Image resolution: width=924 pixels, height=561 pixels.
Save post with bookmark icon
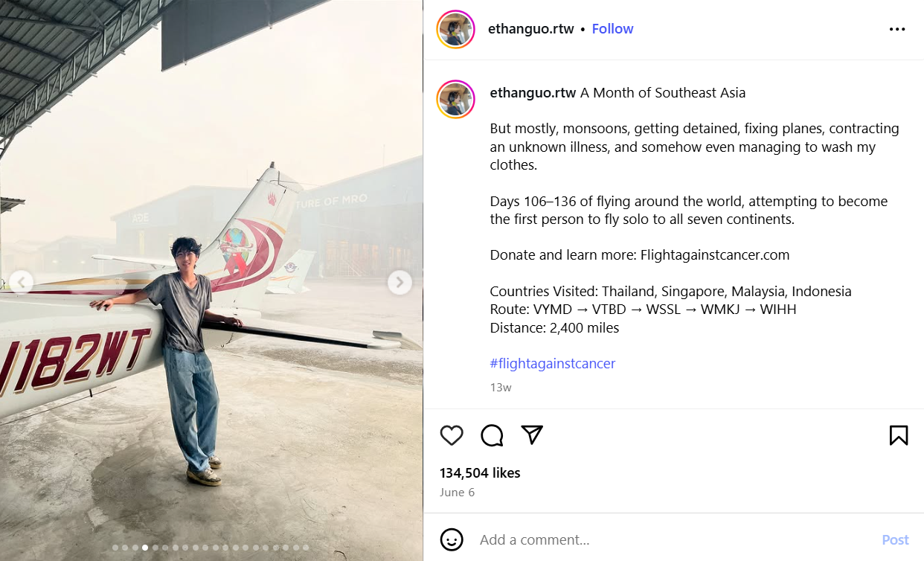898,435
